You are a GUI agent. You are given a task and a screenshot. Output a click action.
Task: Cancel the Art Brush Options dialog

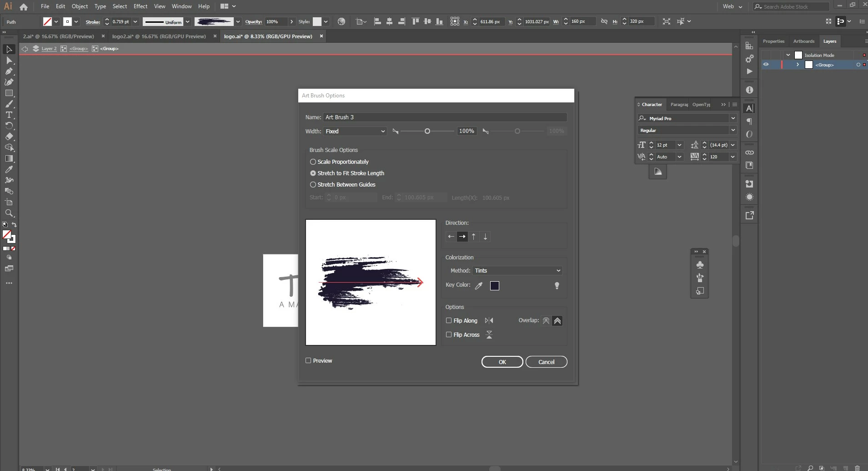click(x=546, y=362)
